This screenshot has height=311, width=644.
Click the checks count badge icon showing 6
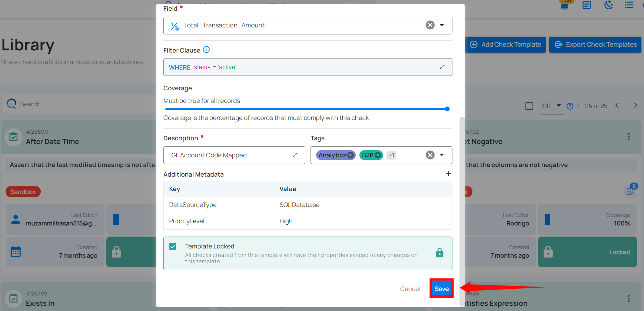[x=630, y=191]
